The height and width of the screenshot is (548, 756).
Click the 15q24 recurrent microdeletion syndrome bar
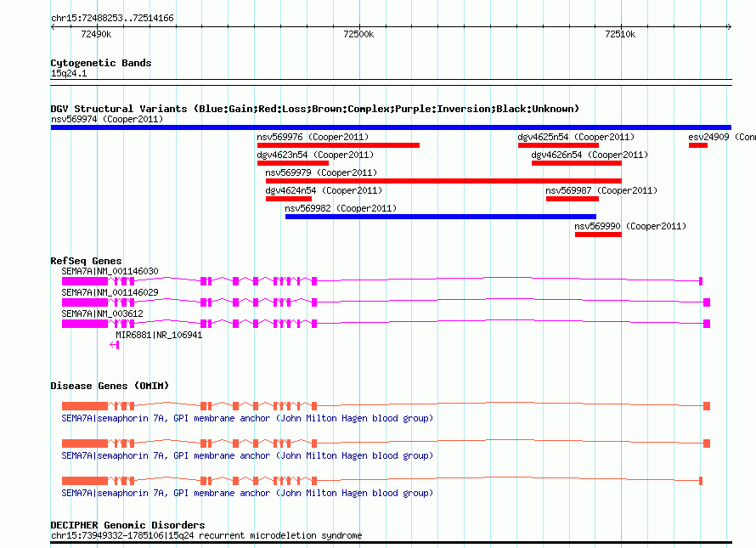coord(391,543)
